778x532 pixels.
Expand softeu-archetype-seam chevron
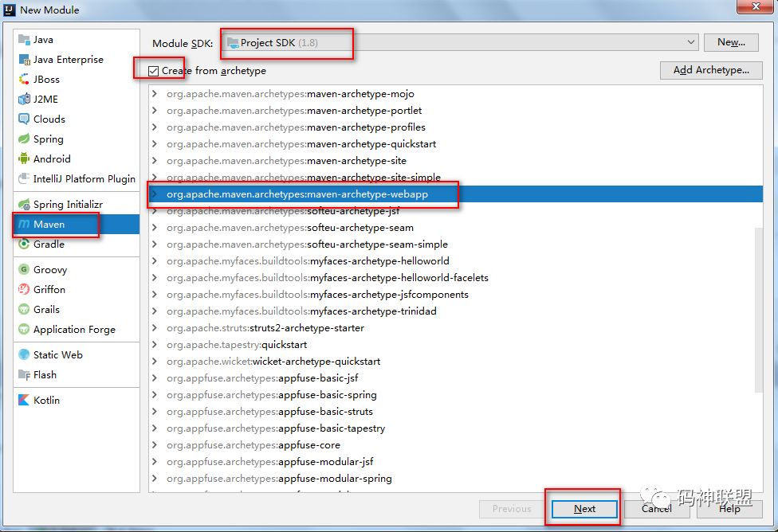coord(155,228)
